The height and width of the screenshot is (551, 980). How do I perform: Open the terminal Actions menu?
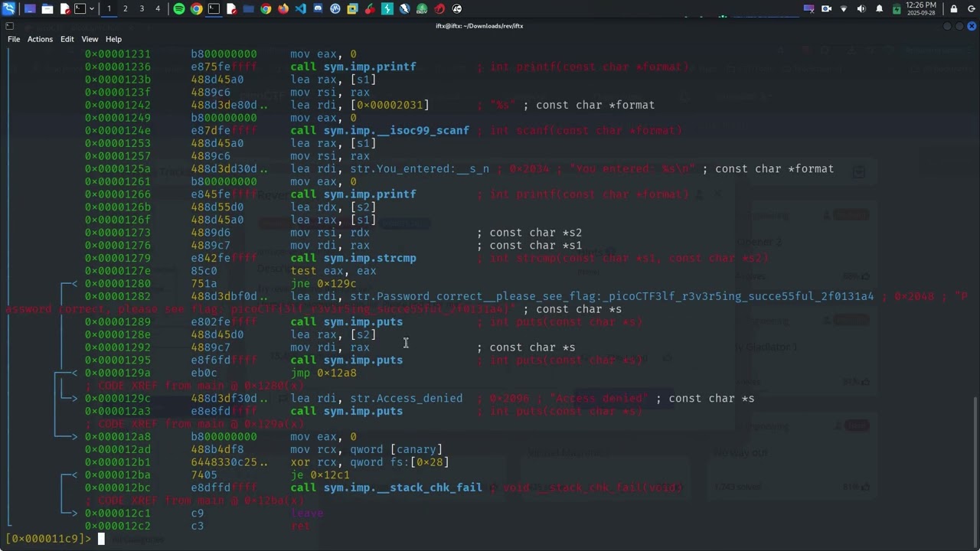[40, 39]
